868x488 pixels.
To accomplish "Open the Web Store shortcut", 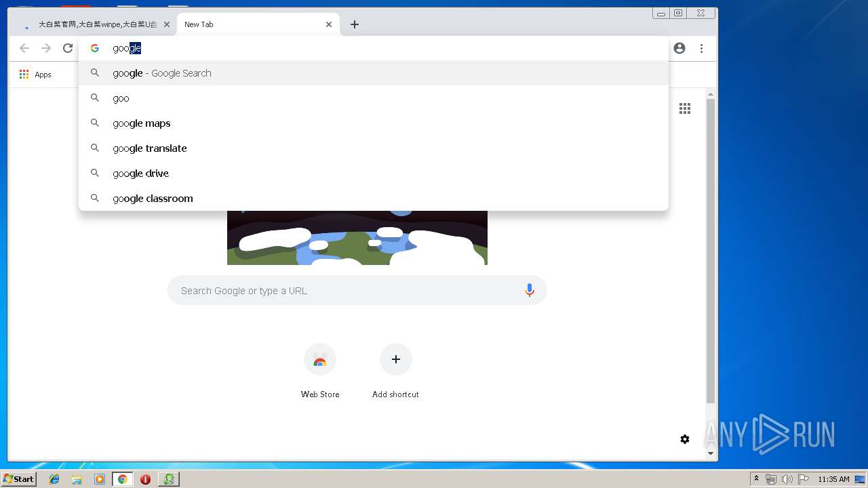I will click(x=320, y=359).
